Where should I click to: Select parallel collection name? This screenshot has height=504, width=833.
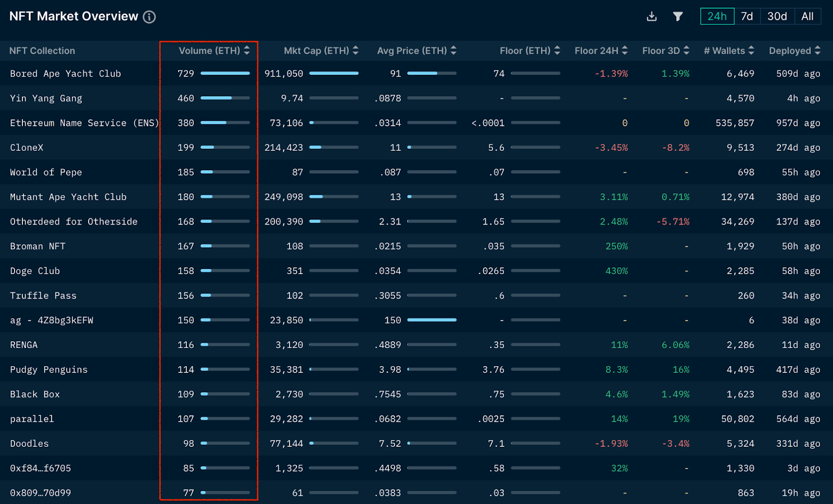coord(32,419)
